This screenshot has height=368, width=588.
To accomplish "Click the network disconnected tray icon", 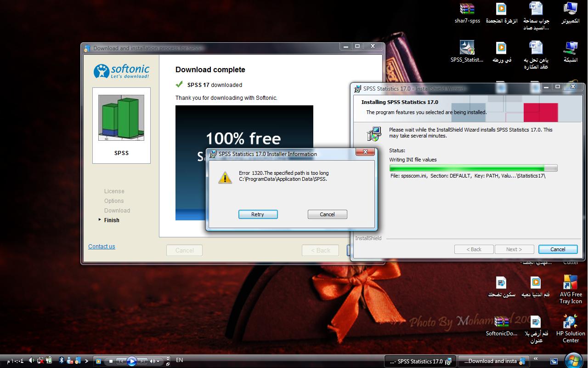I will pos(40,361).
